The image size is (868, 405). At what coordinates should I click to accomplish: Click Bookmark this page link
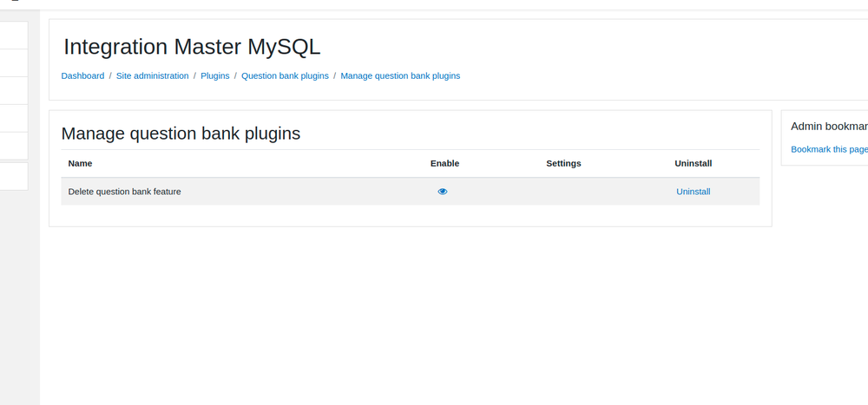[x=829, y=149]
